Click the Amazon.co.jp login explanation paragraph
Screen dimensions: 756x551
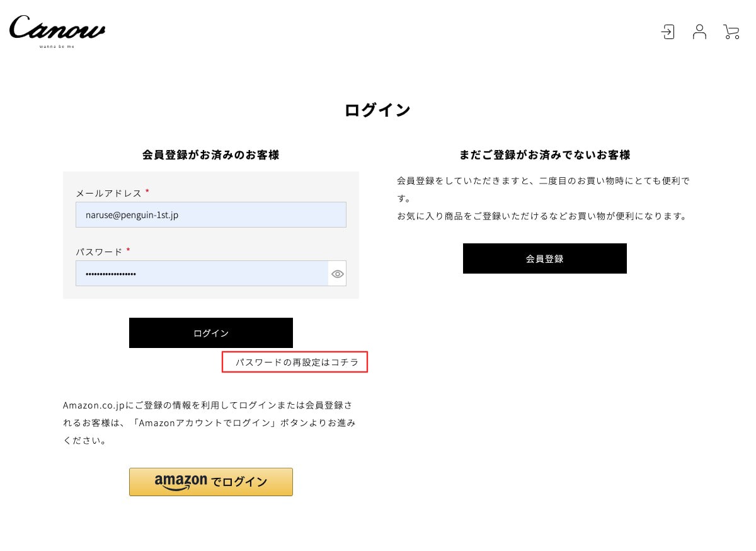pos(210,422)
